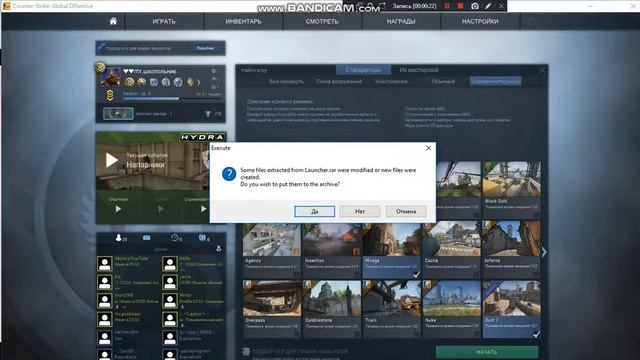Click the Bandicam pause recording button
640x360 pixels.
pyautogui.click(x=447, y=6)
